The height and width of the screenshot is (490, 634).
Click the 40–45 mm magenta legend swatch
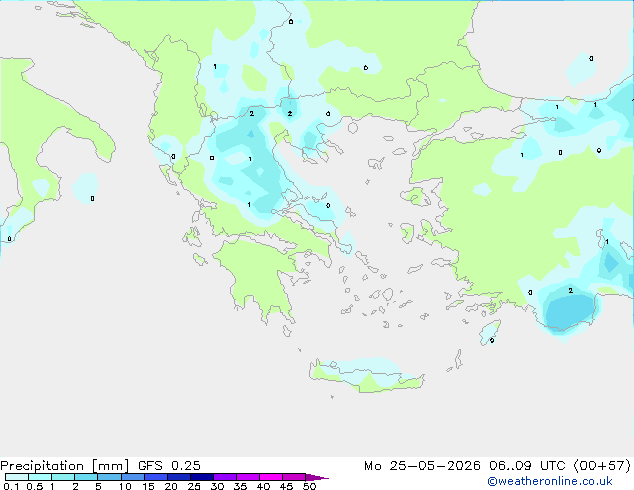click(x=271, y=477)
